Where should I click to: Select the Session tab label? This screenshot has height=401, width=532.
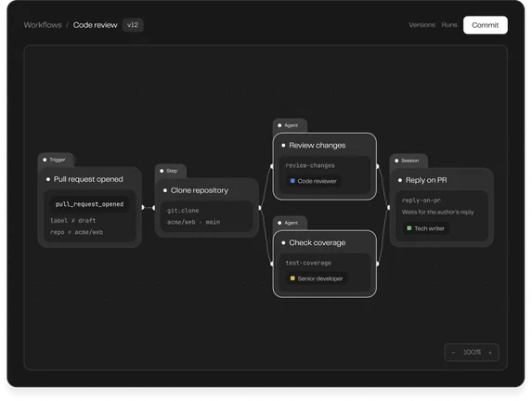(409, 161)
